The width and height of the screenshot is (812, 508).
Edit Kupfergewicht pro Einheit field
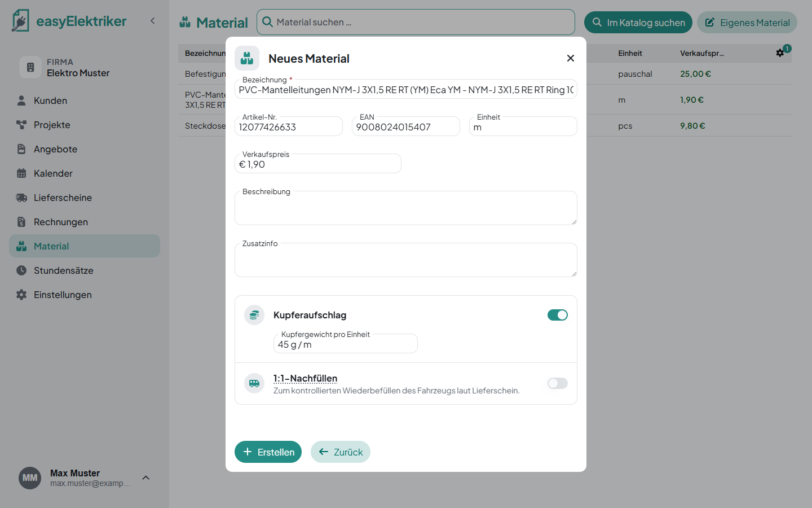[x=346, y=344]
